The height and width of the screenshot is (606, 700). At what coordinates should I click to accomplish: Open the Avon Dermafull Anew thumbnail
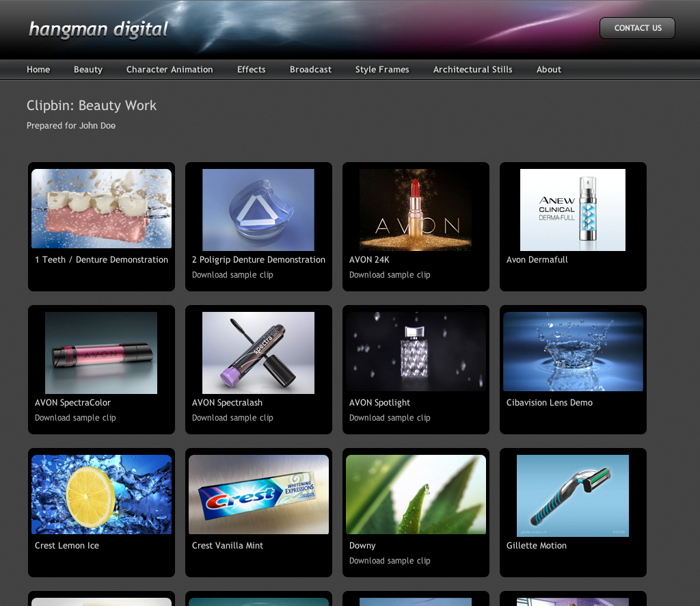(x=573, y=210)
